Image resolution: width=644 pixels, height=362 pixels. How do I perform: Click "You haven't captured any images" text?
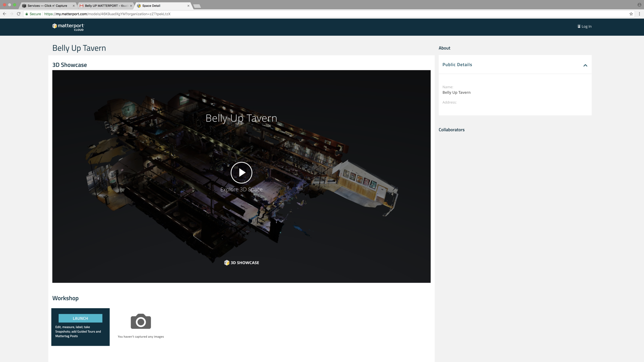(141, 337)
